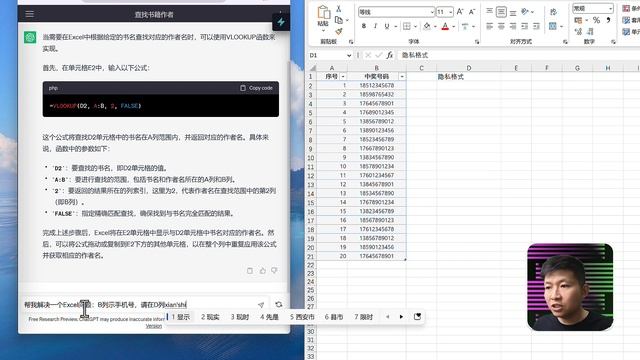Click the format as table icon
This screenshot has width=640, height=360.
626,20
